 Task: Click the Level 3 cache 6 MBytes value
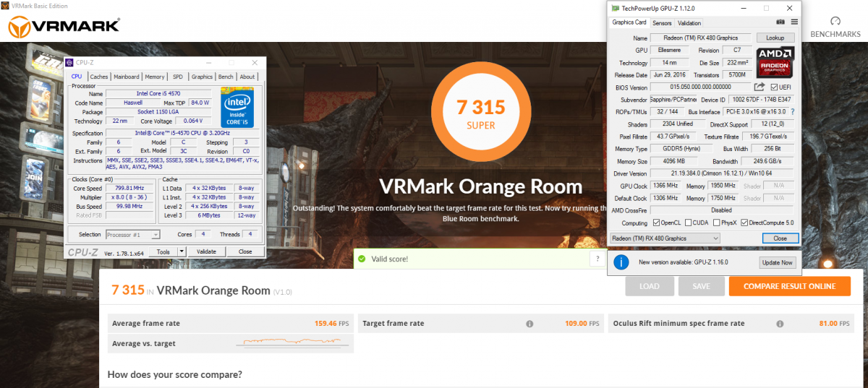coord(208,215)
